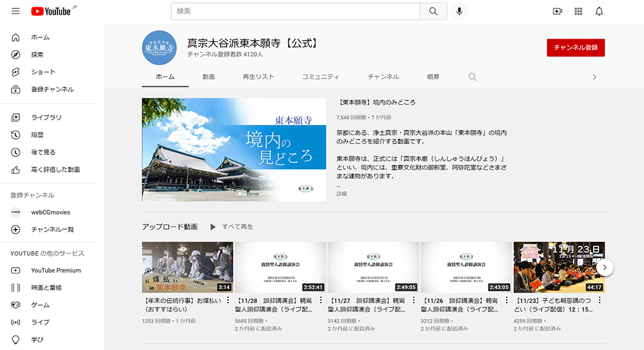
Task: Open options menu for 11/28 video
Action: [321, 300]
